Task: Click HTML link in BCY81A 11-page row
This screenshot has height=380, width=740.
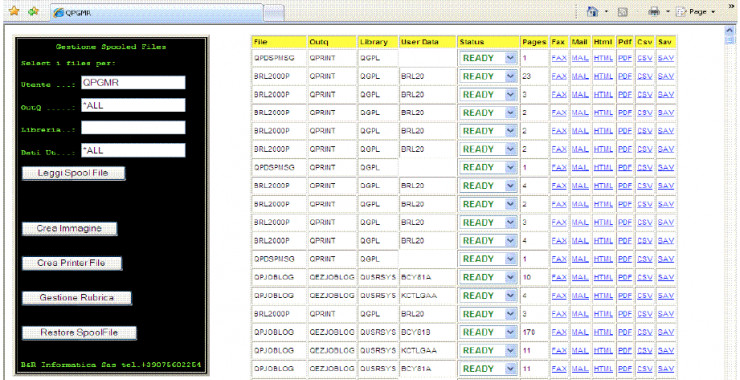Action: [x=603, y=369]
